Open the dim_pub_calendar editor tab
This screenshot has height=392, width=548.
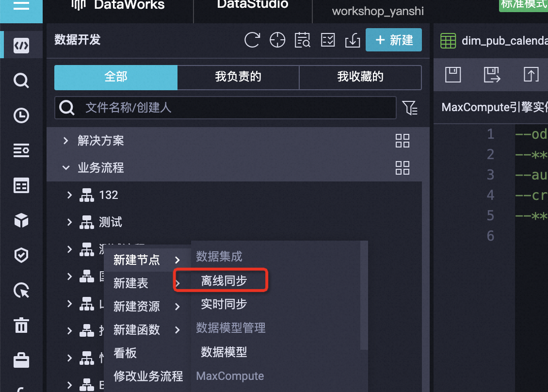494,41
